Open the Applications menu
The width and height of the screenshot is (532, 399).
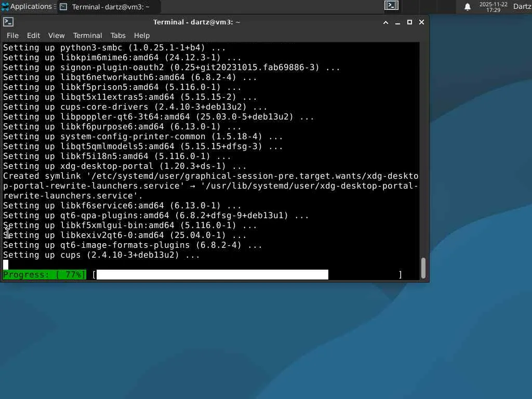28,6
